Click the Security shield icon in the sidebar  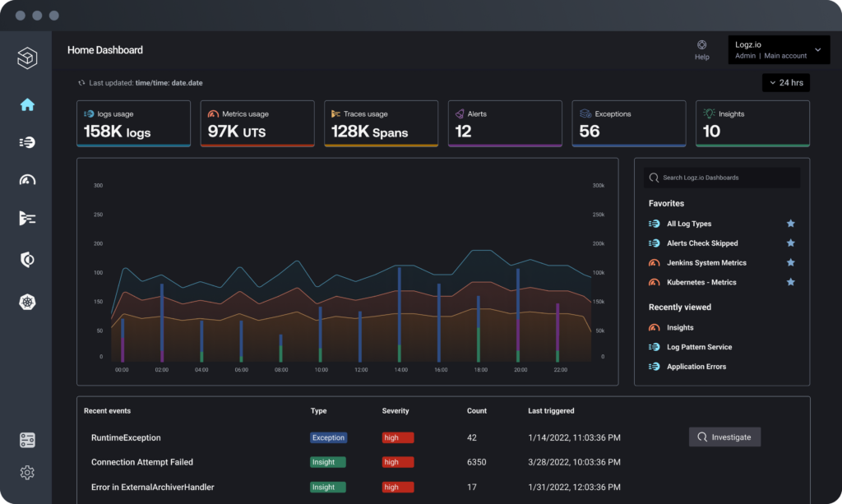[x=27, y=259]
